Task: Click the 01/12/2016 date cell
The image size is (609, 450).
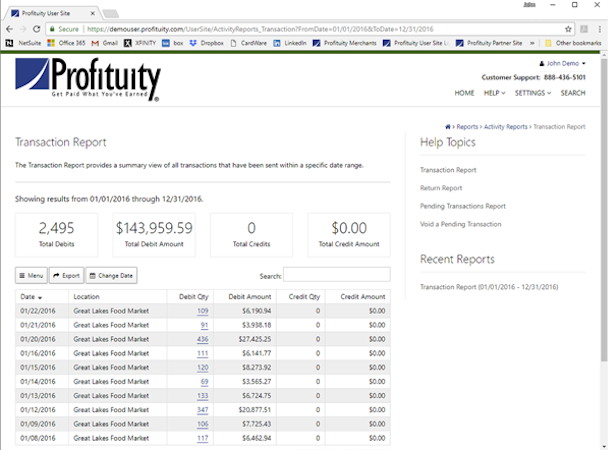Action: [42, 410]
